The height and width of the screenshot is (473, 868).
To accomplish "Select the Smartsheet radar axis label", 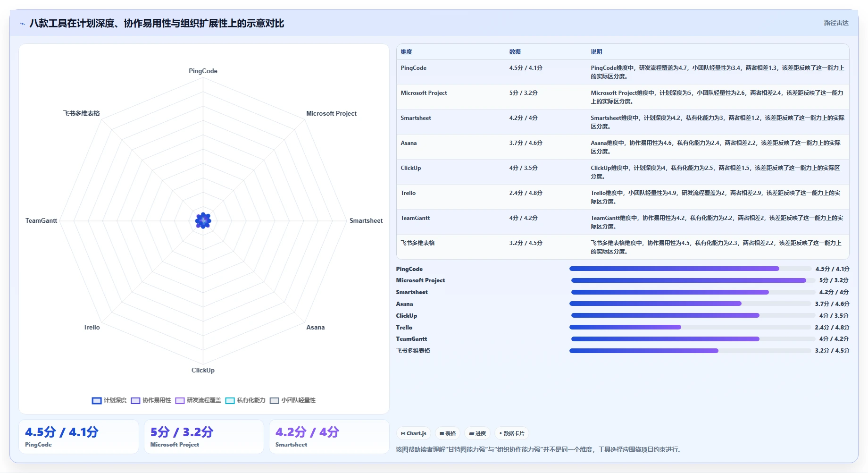I will pos(366,220).
